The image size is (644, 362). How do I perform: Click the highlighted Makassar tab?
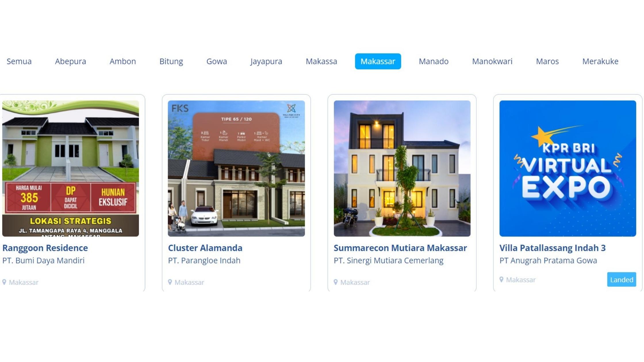pos(378,61)
